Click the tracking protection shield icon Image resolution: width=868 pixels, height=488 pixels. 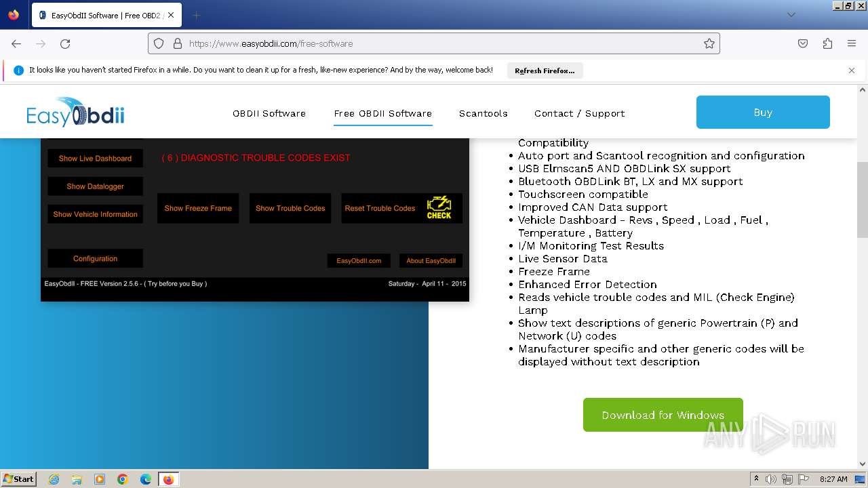pyautogui.click(x=159, y=43)
